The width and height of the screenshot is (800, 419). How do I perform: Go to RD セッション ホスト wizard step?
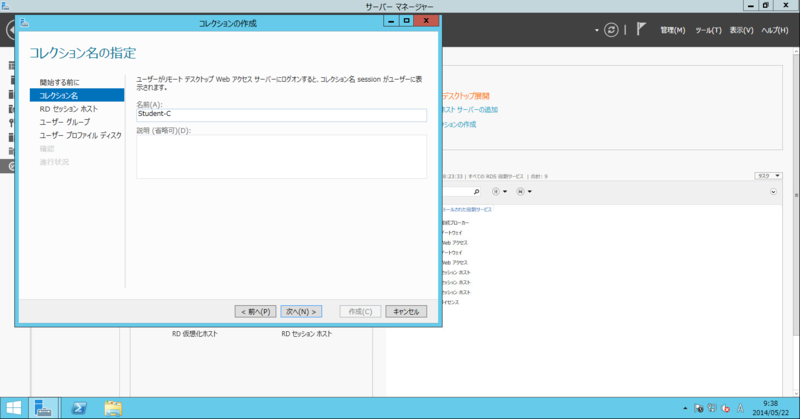click(69, 109)
